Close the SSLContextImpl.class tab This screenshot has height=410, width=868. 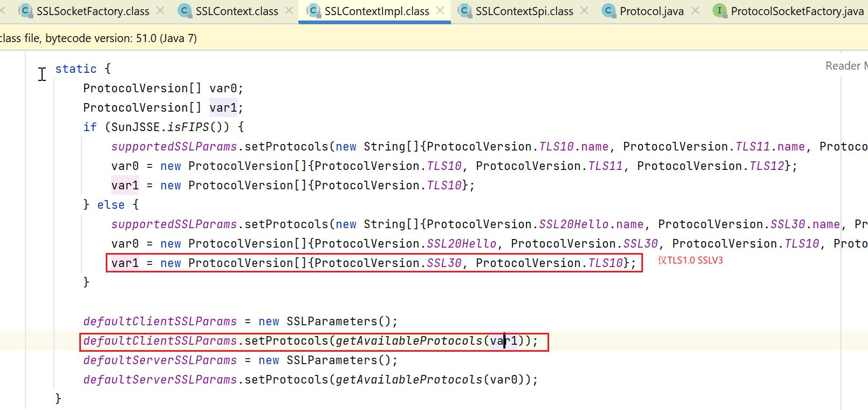tap(440, 10)
